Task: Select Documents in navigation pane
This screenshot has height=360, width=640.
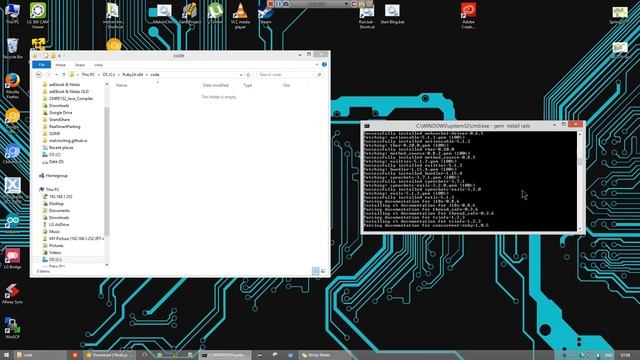Action: pyautogui.click(x=59, y=211)
